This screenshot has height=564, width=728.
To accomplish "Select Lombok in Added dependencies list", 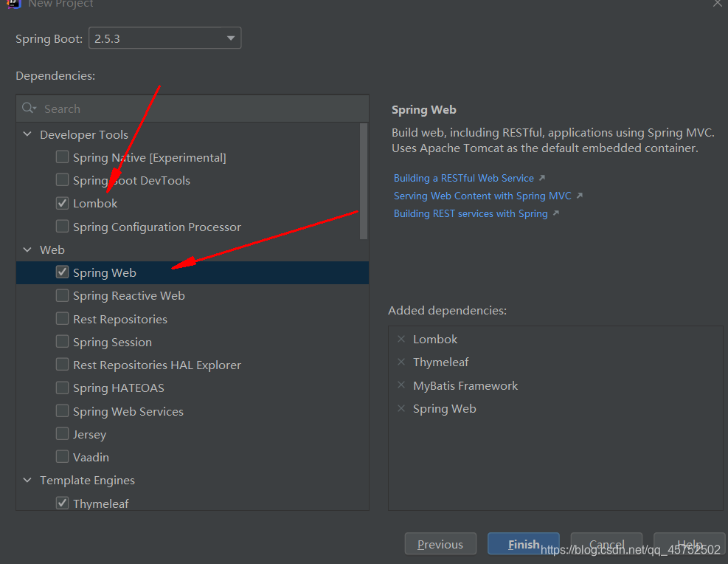I will (x=435, y=339).
